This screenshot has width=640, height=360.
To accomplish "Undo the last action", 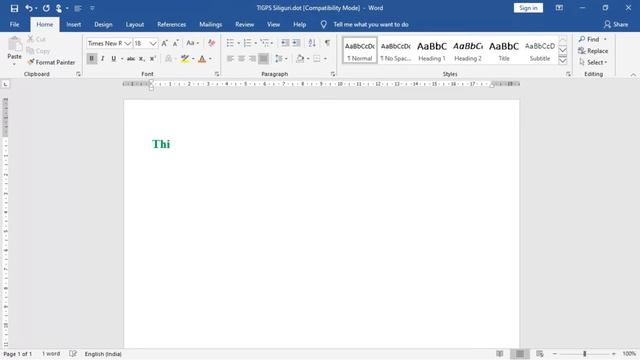I will [x=29, y=8].
